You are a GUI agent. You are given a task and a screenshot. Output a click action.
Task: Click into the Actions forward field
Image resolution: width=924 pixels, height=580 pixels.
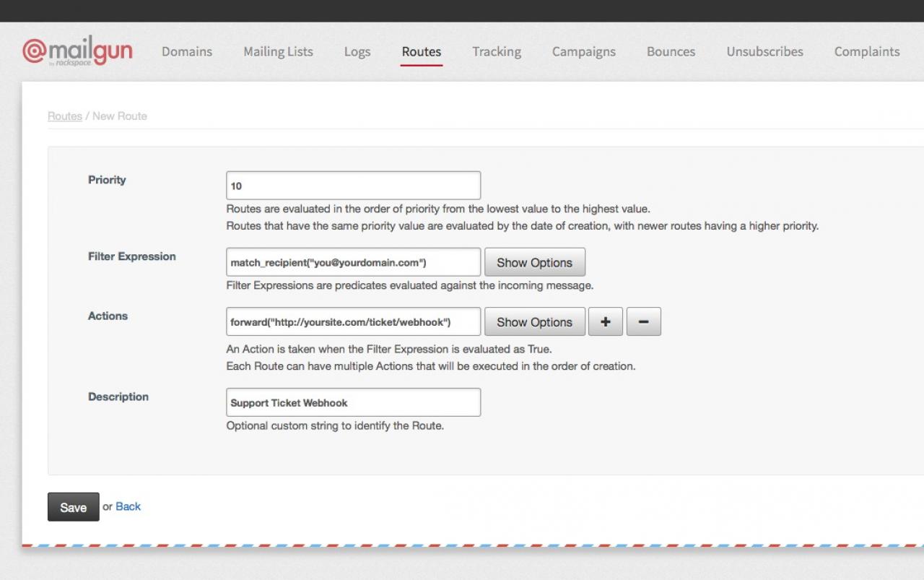(353, 322)
